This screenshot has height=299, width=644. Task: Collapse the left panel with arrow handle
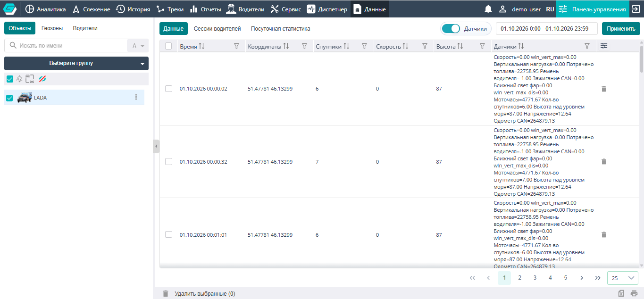tap(156, 146)
